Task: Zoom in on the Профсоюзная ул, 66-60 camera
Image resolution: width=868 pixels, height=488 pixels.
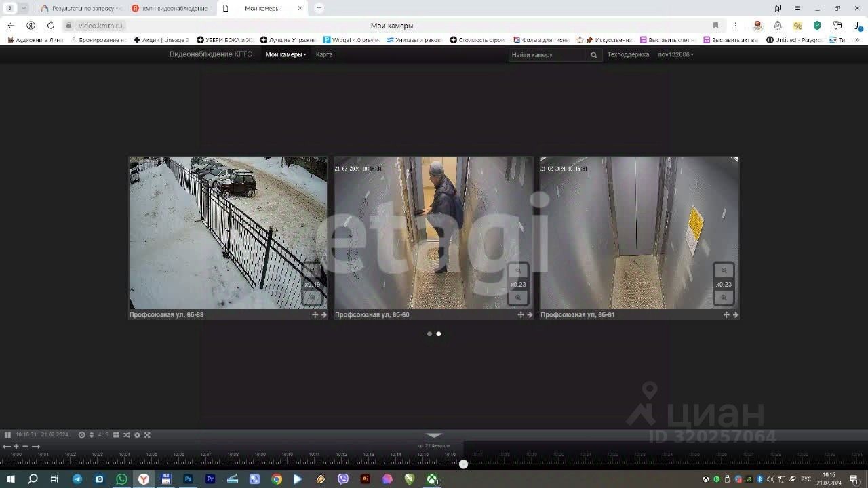Action: click(x=518, y=271)
